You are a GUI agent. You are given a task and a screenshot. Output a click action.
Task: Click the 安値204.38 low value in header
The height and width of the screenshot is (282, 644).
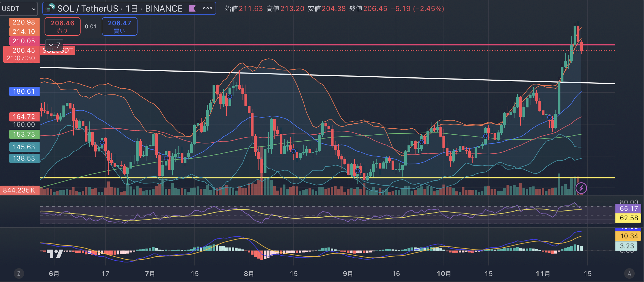327,9
